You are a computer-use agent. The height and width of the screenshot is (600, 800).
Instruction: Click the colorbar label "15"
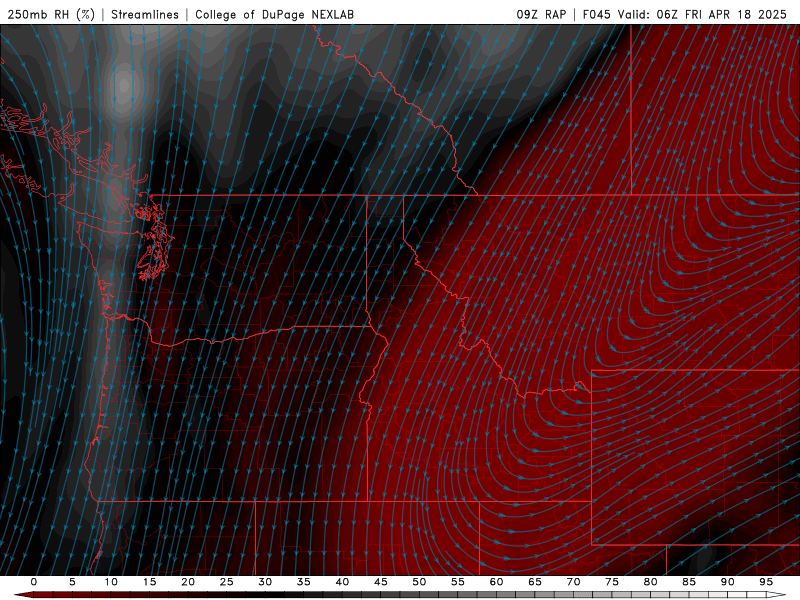[149, 582]
